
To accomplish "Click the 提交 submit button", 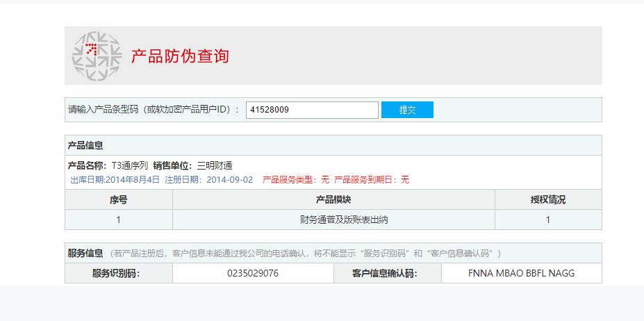I will (407, 110).
